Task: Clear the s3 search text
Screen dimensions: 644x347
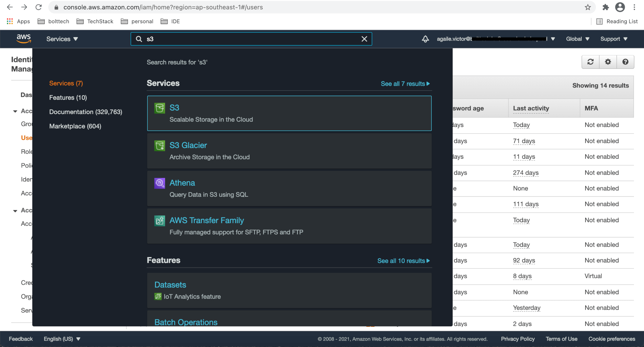Action: click(364, 39)
